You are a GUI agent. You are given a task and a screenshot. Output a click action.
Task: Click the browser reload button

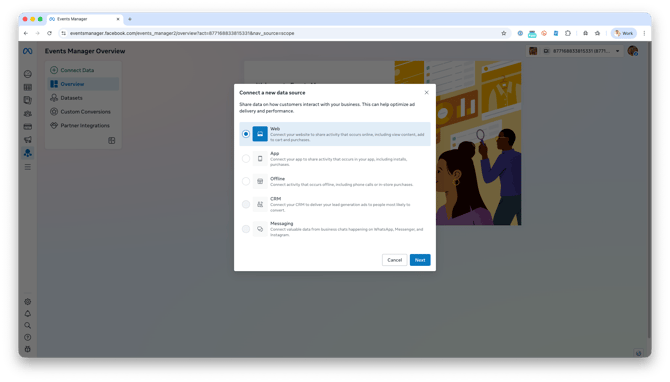tap(50, 33)
